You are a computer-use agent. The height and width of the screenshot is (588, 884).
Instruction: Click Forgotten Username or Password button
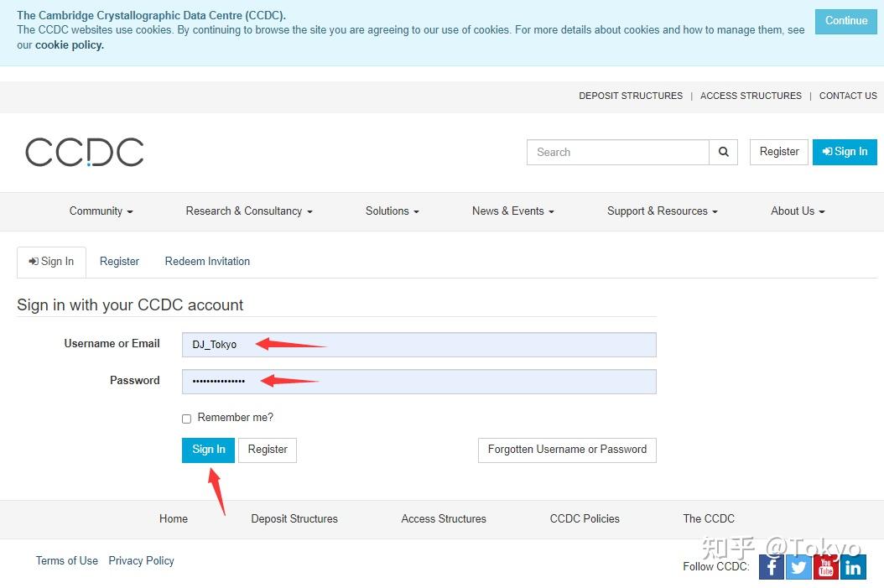[567, 450]
